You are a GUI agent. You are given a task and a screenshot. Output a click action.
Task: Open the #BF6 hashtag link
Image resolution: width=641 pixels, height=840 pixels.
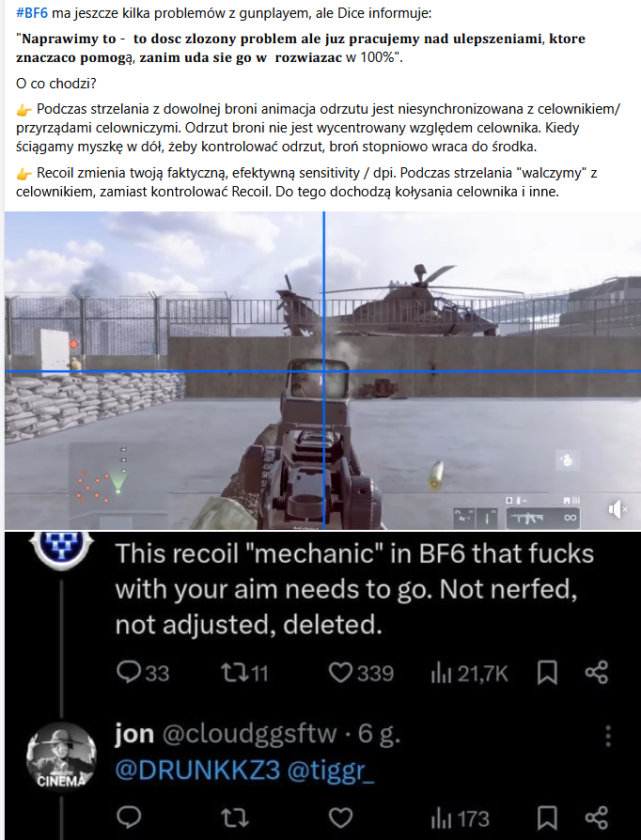(x=32, y=13)
